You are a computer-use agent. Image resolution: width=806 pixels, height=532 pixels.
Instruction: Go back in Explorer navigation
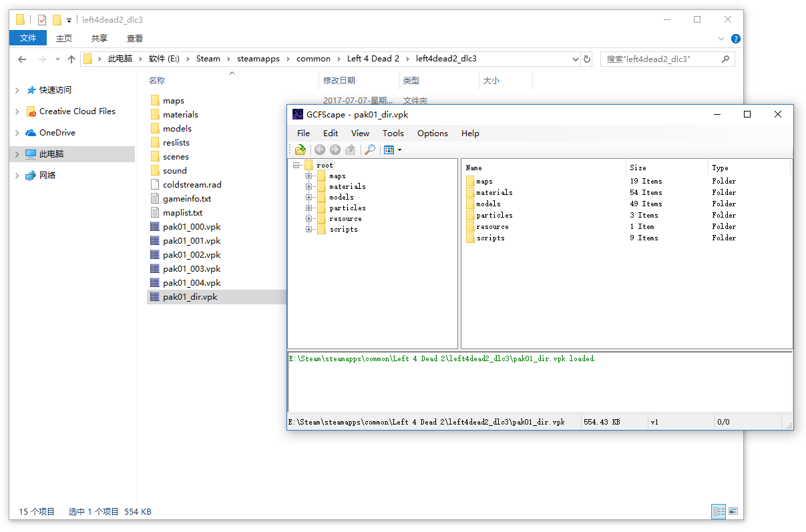(x=22, y=59)
